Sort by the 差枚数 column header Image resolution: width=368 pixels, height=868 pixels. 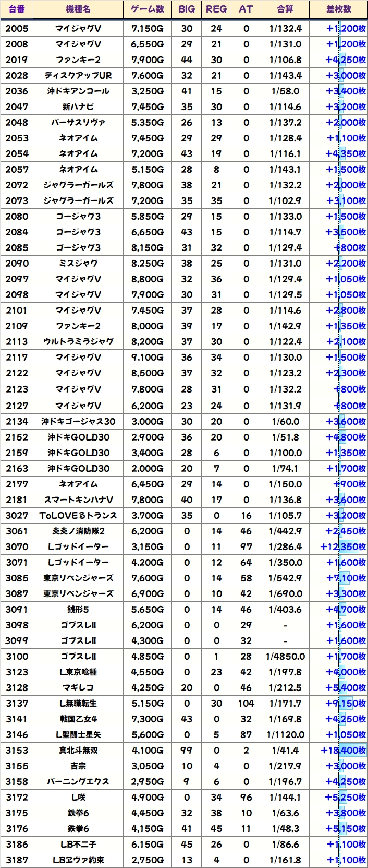click(339, 9)
